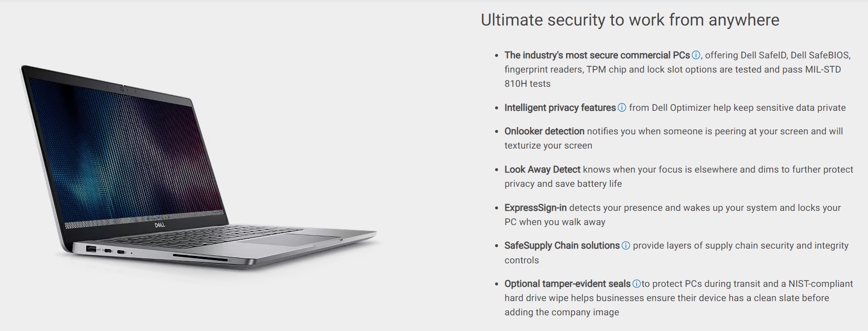The image size is (868, 331).
Task: Click the Onlooker detection bullet label
Action: click(x=544, y=131)
